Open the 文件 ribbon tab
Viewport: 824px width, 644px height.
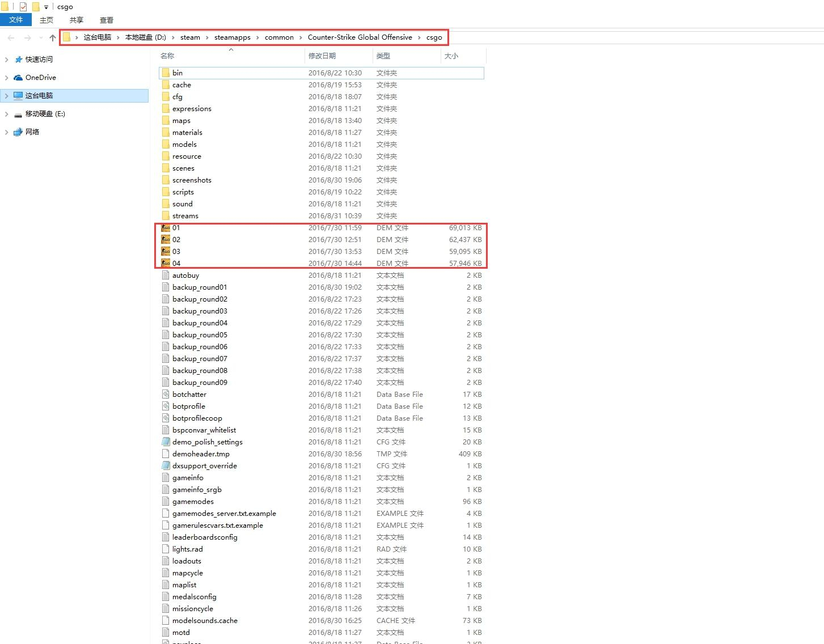click(16, 20)
